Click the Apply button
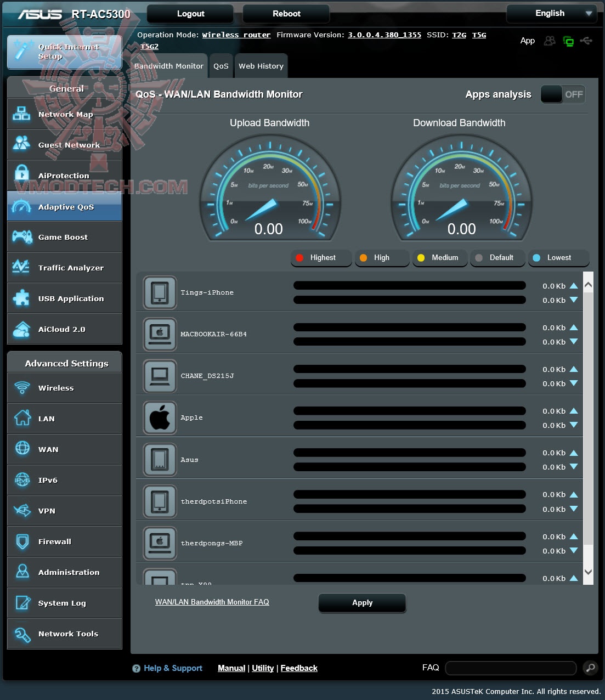The image size is (605, 700). (x=362, y=602)
